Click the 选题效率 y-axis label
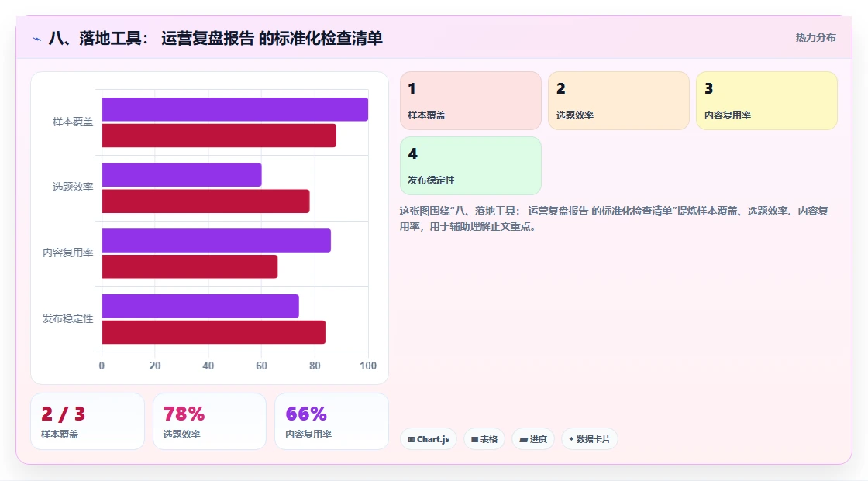The image size is (868, 481). [x=73, y=187]
